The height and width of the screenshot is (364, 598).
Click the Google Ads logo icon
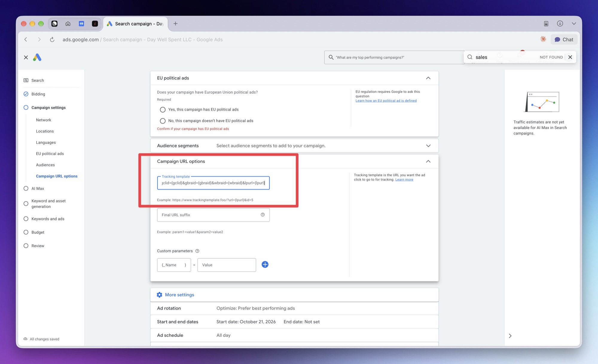(37, 57)
